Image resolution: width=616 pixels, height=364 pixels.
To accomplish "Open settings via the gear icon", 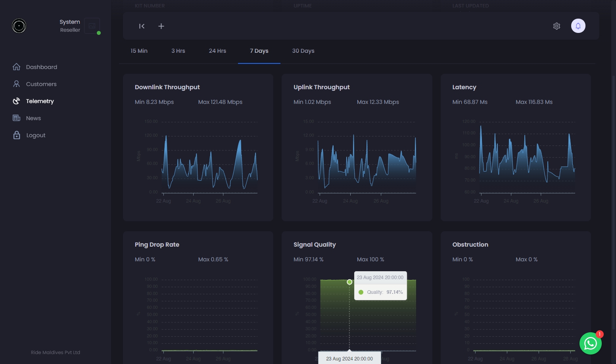I will pyautogui.click(x=557, y=26).
